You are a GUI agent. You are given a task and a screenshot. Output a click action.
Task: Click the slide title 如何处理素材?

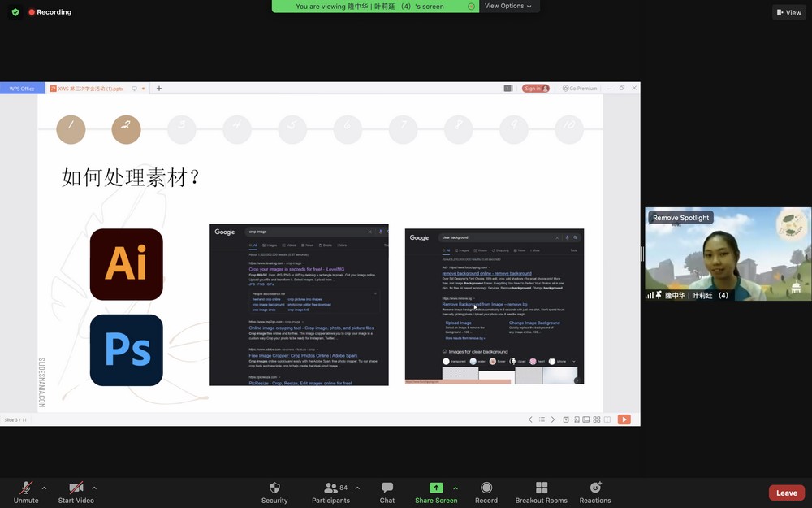tap(131, 177)
